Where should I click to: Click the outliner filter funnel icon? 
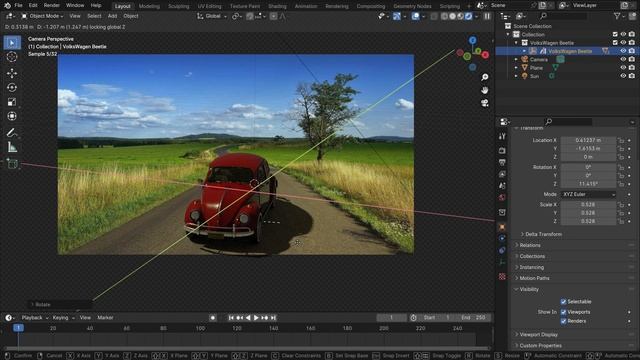click(x=617, y=16)
